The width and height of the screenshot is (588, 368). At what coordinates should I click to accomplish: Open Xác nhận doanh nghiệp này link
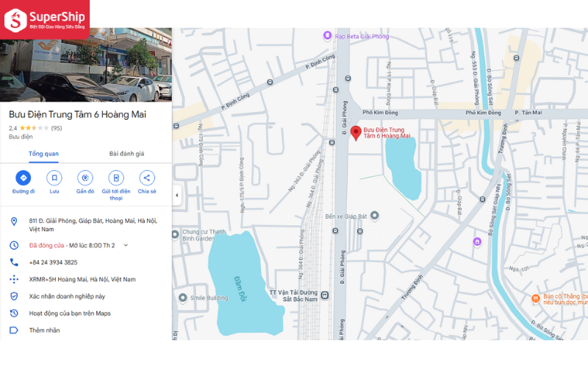pyautogui.click(x=67, y=297)
